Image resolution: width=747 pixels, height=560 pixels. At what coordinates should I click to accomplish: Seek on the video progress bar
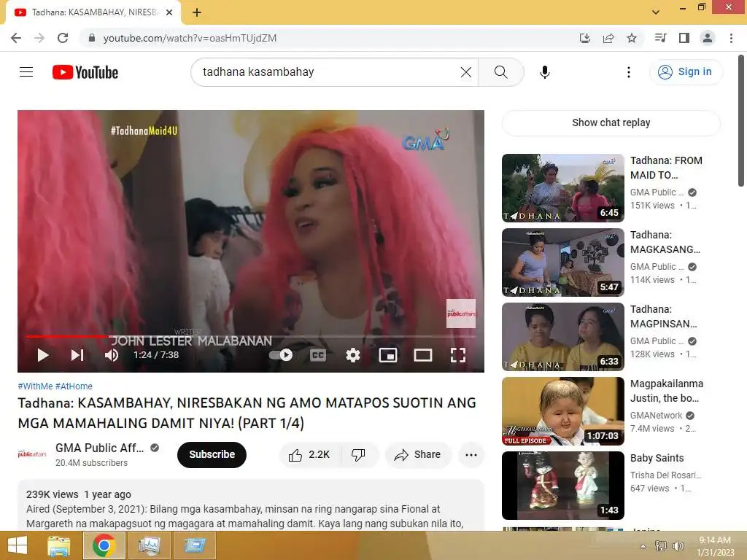click(251, 337)
